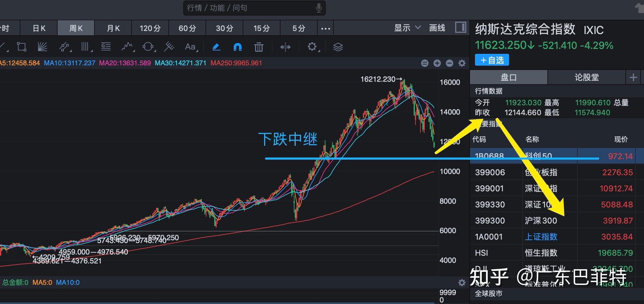Click the trash icon to delete drawings
The image size is (644, 304).
[259, 47]
